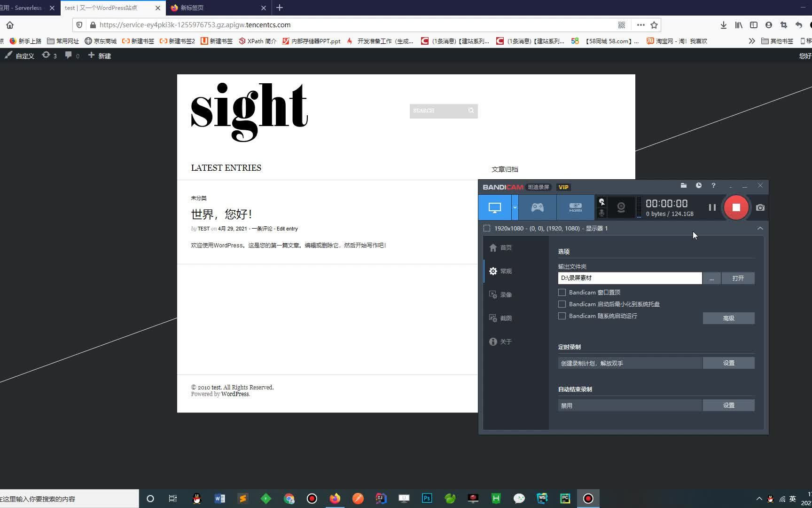Close the test WordPress browser tab
Screen dimensions: 812x508
point(158,8)
